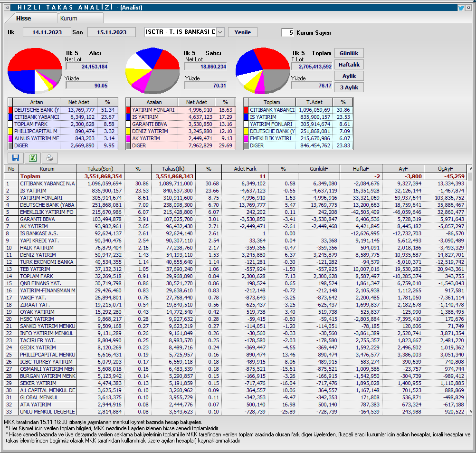The height and width of the screenshot is (453, 476).
Task: Click magenta swatch beside ALNUS YATIRIM ME
Action: (10, 138)
